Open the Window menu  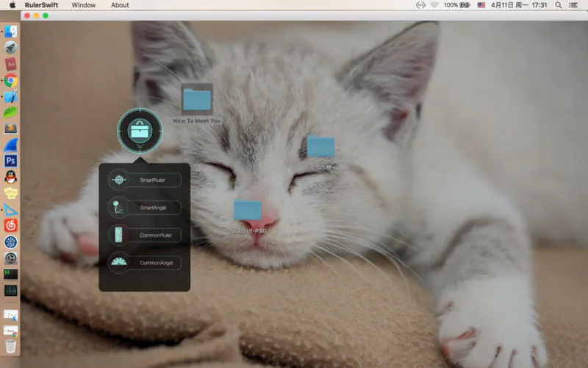[x=83, y=5]
